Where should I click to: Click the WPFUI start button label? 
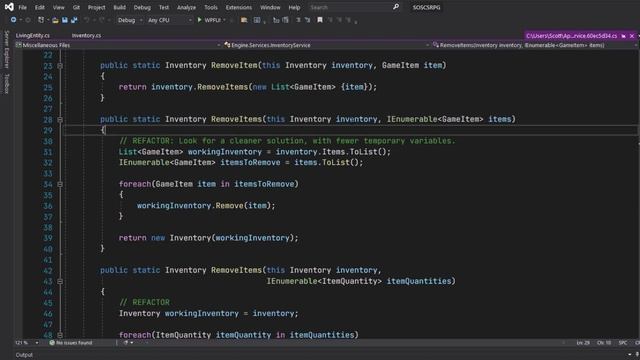[212, 20]
